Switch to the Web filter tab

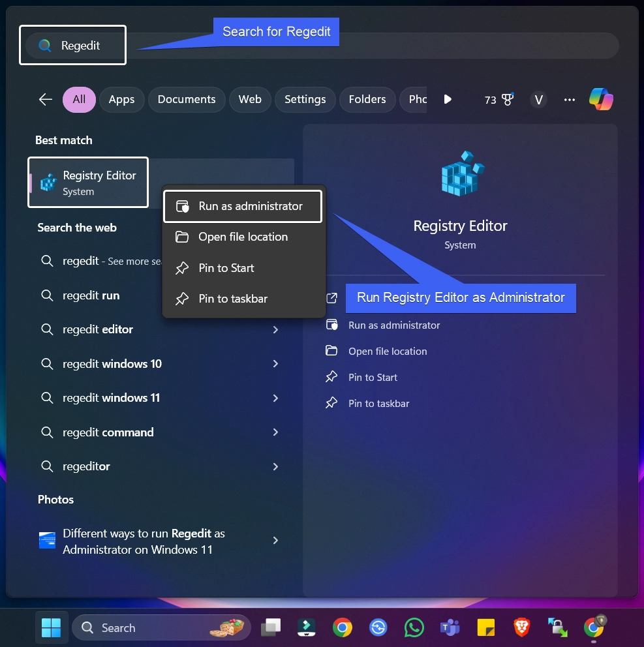[250, 99]
